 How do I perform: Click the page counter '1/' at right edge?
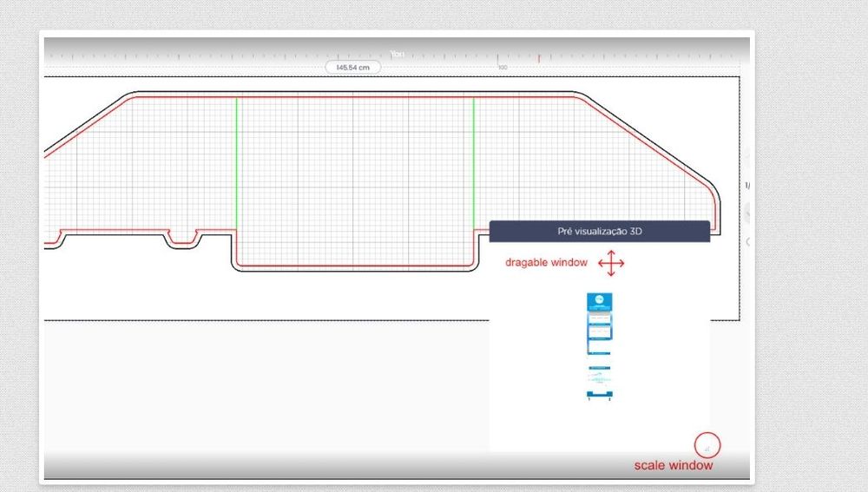pos(747,186)
